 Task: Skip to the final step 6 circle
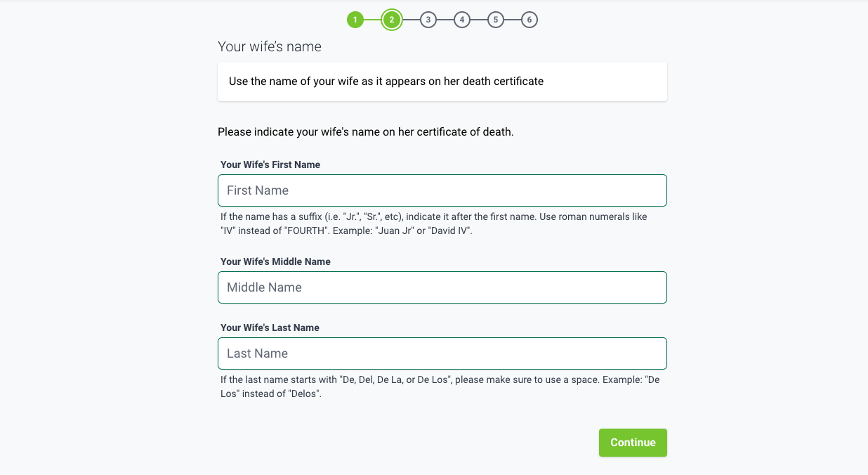pos(529,20)
